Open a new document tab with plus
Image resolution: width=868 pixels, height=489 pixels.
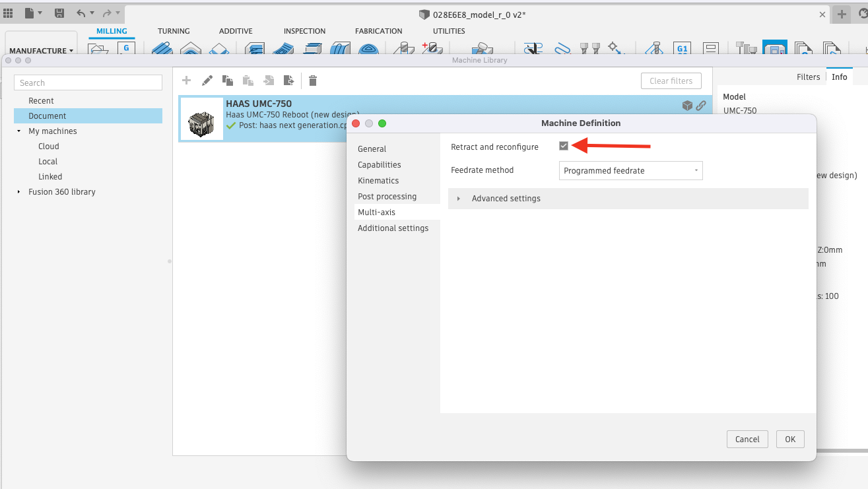click(842, 15)
